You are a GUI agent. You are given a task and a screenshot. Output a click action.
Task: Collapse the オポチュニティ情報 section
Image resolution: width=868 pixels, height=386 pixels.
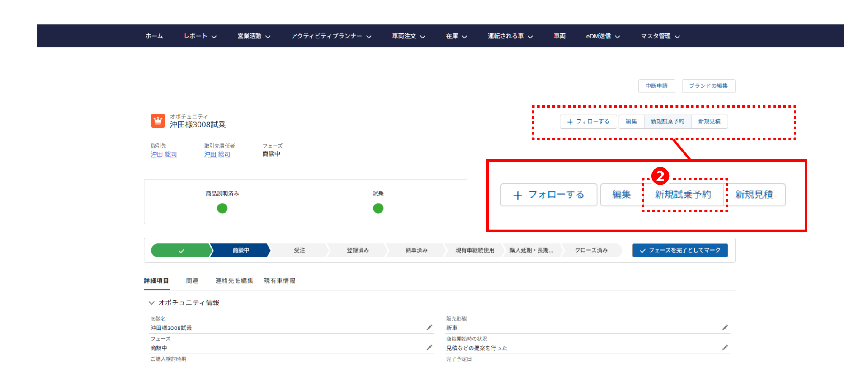click(151, 303)
